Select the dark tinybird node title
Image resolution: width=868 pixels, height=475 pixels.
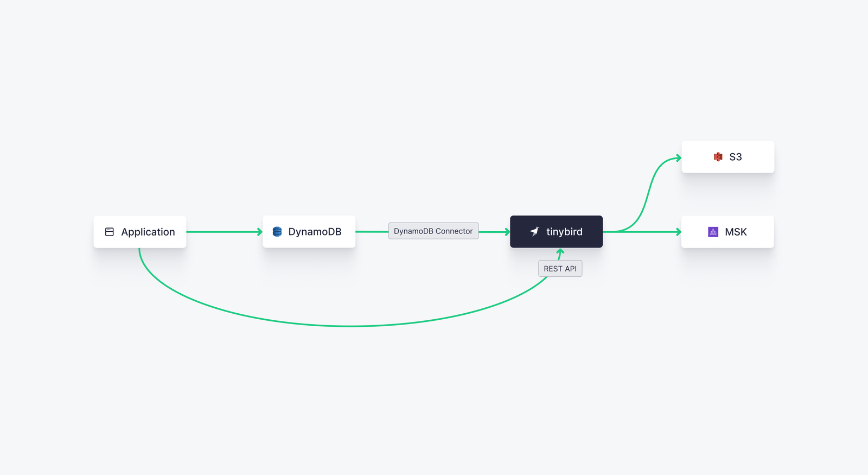[x=564, y=232]
